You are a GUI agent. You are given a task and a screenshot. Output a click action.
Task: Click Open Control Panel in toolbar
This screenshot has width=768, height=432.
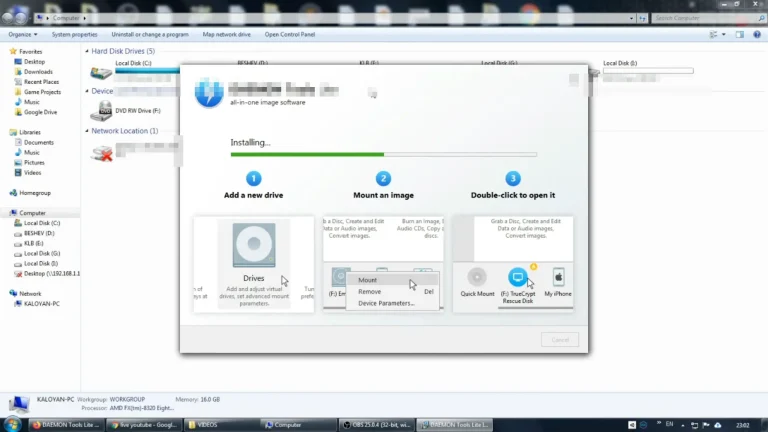coord(290,35)
